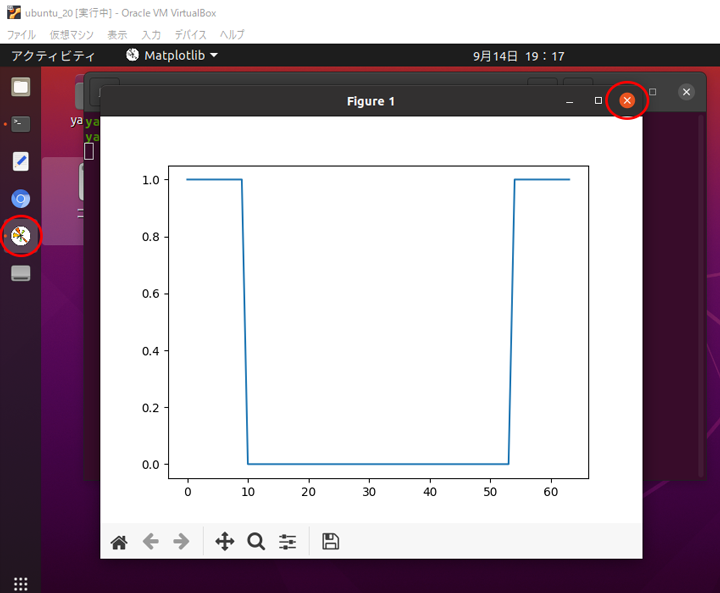Maximize the terminal window behind the figure
Screen dimensions: 720x593
[652, 92]
